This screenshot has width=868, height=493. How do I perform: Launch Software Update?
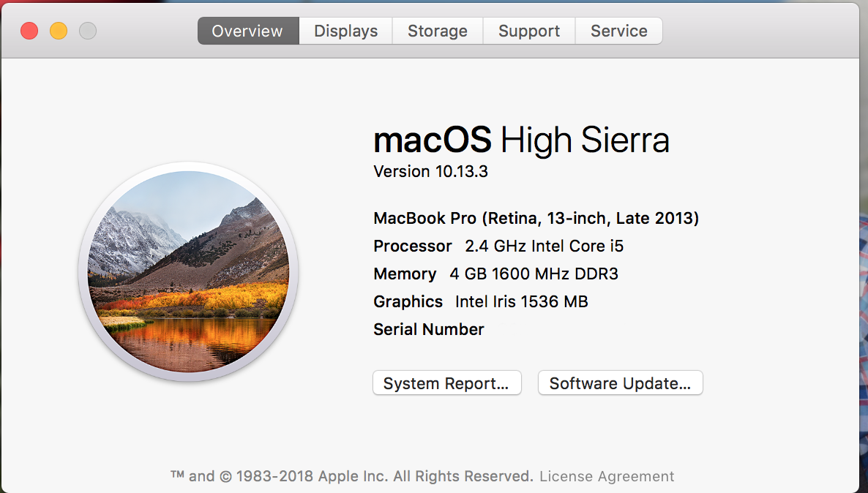(x=620, y=383)
